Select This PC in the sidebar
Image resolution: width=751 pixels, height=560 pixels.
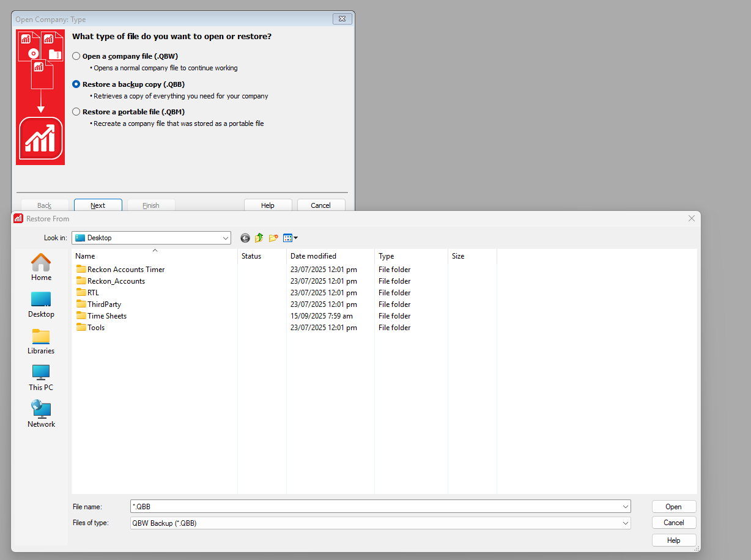pyautogui.click(x=40, y=377)
